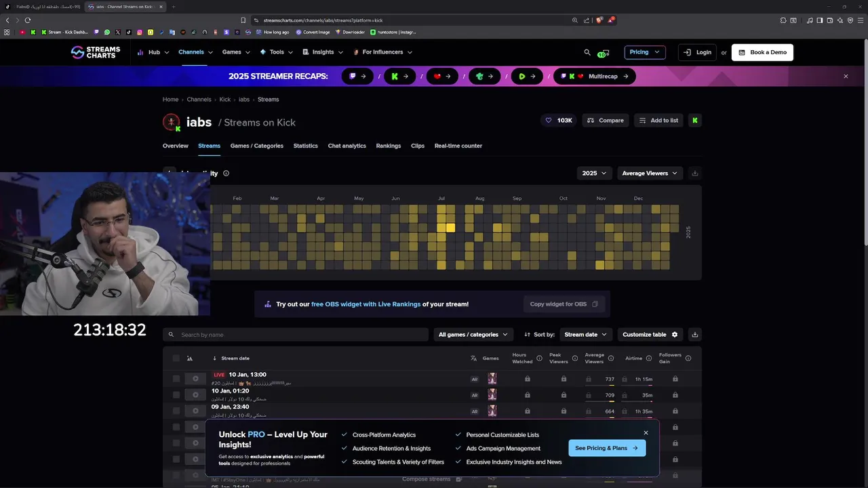The width and height of the screenshot is (868, 488).
Task: Click the Followers Gain info icon
Action: (688, 359)
